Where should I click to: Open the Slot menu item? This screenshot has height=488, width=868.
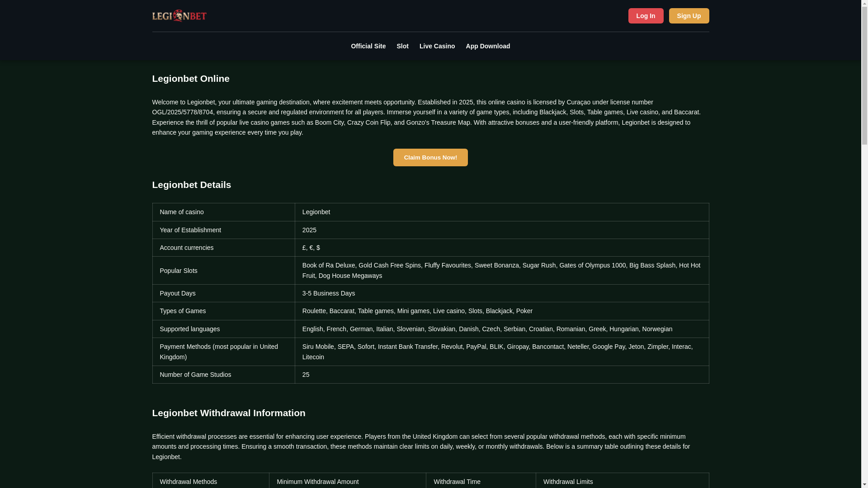[402, 46]
